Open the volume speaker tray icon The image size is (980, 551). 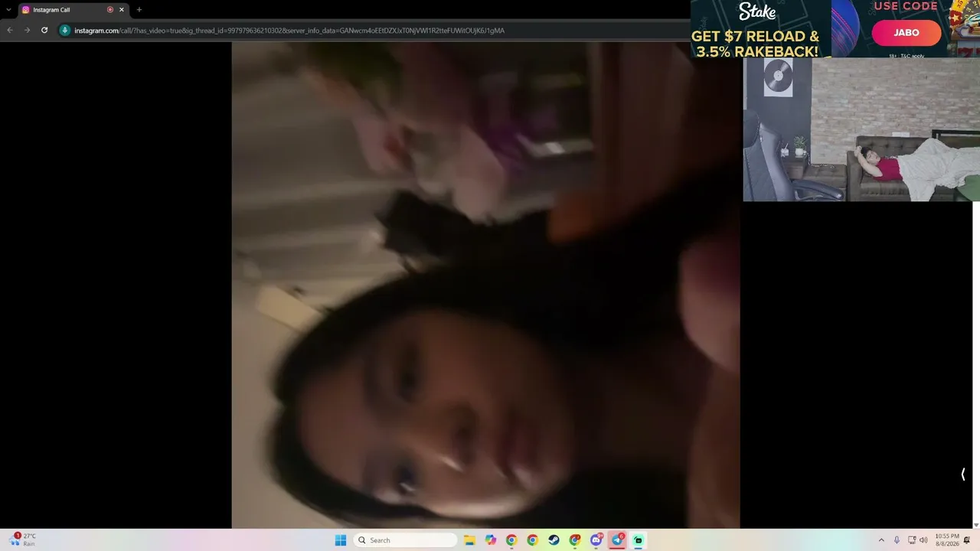[923, 540]
